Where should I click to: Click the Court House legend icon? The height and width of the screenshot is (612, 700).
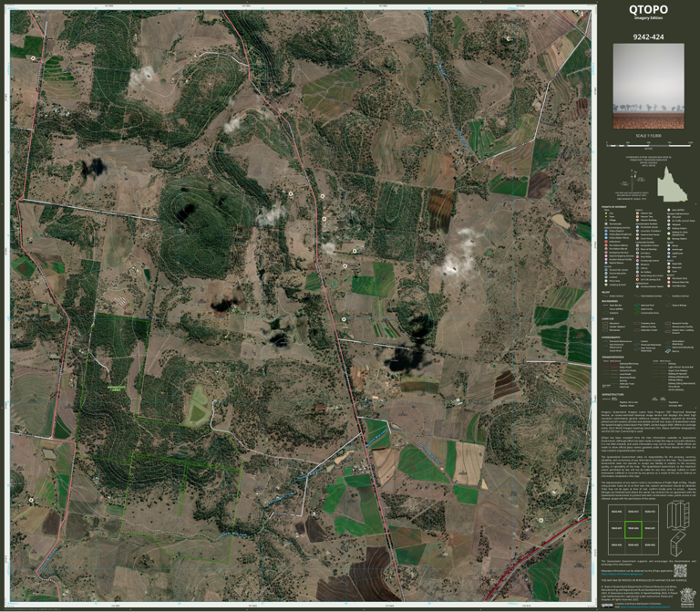click(637, 239)
